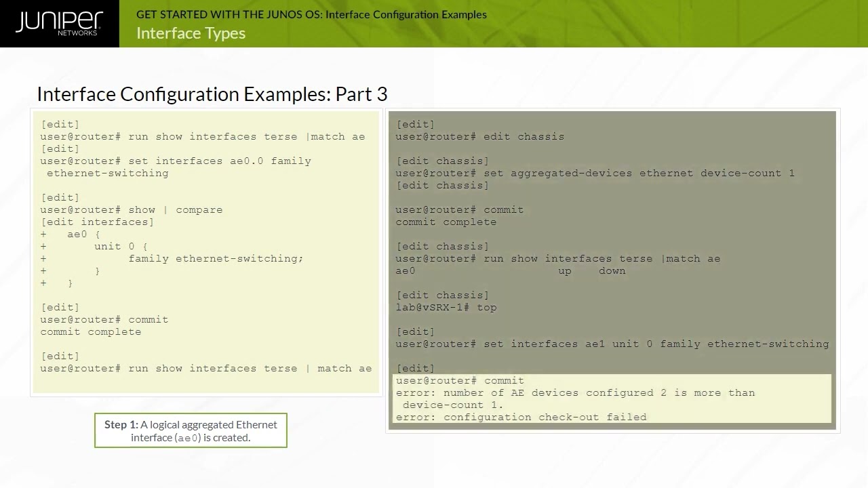The image size is (868, 488).
Task: Click 'commit complete' in right terminal
Action: [446, 222]
